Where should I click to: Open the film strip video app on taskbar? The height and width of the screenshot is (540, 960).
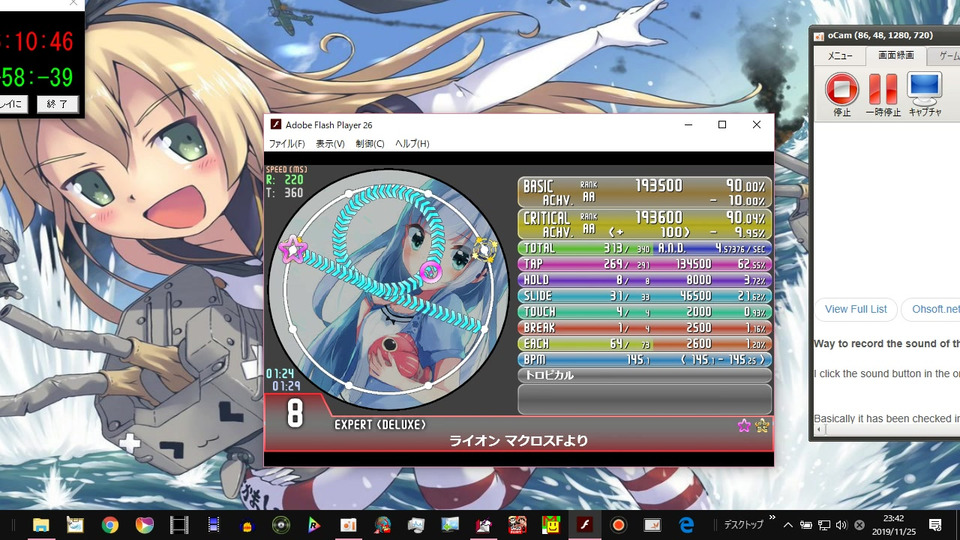[179, 525]
